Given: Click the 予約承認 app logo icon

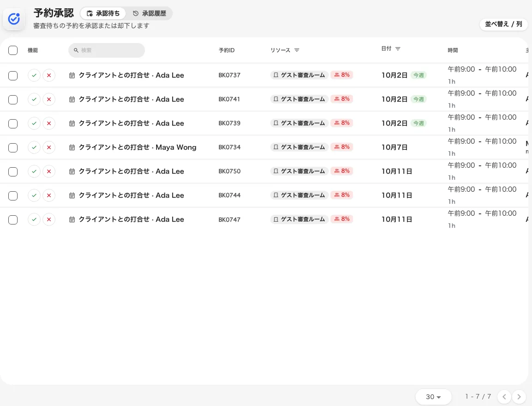Looking at the screenshot, I should [14, 19].
